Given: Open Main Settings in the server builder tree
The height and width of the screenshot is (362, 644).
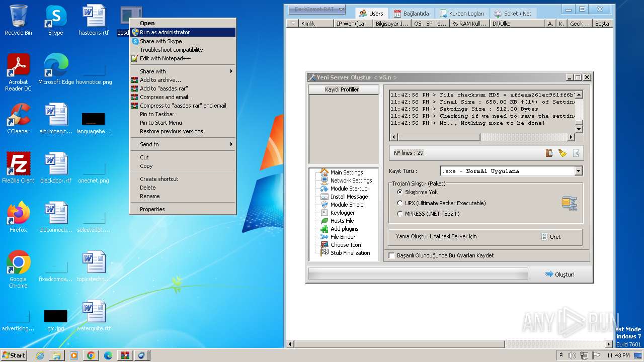Looking at the screenshot, I should [347, 172].
